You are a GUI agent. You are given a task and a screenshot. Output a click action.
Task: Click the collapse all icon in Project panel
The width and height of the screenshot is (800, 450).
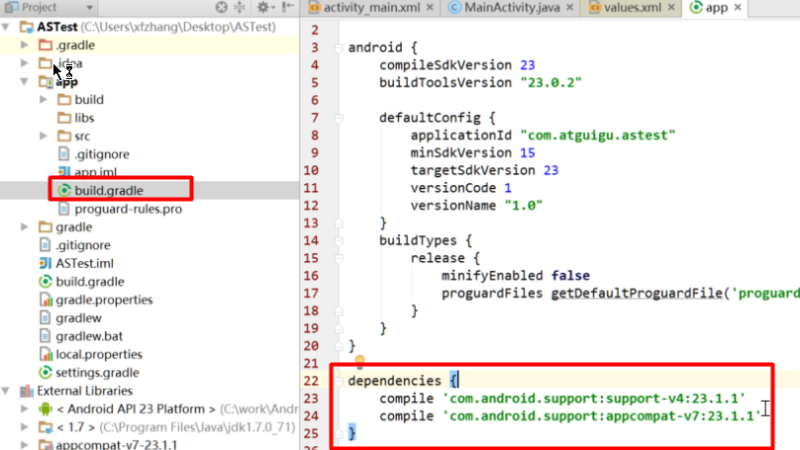click(x=239, y=7)
